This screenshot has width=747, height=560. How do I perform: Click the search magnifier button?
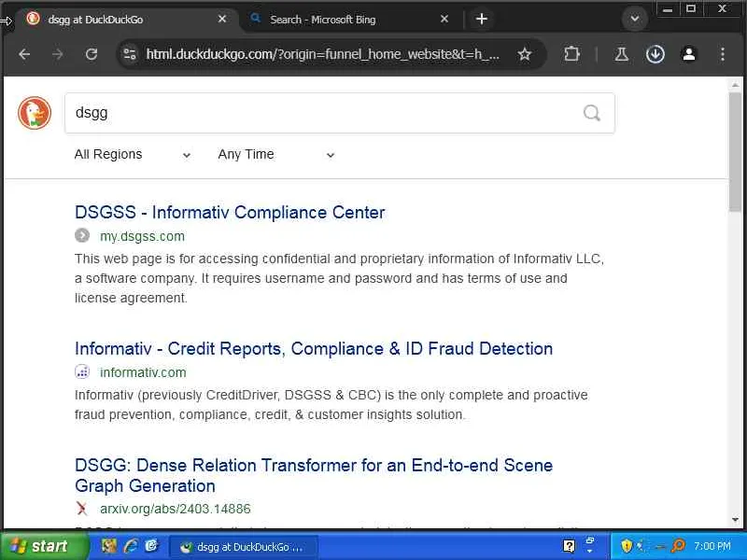[x=591, y=113]
